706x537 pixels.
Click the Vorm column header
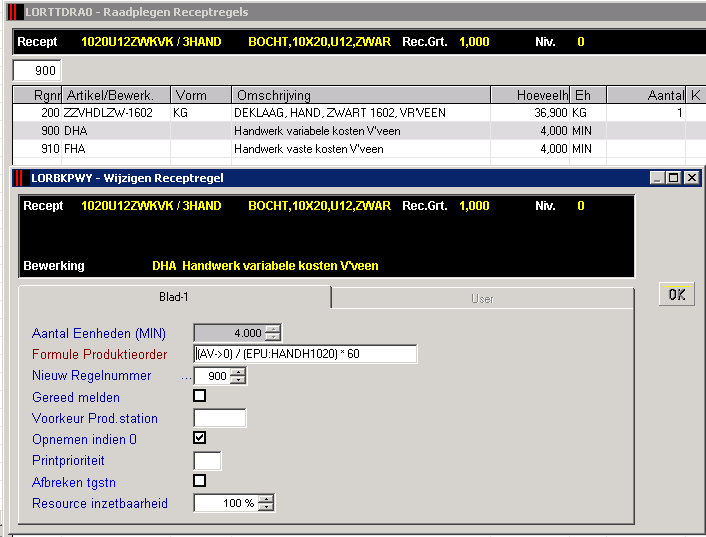[201, 95]
